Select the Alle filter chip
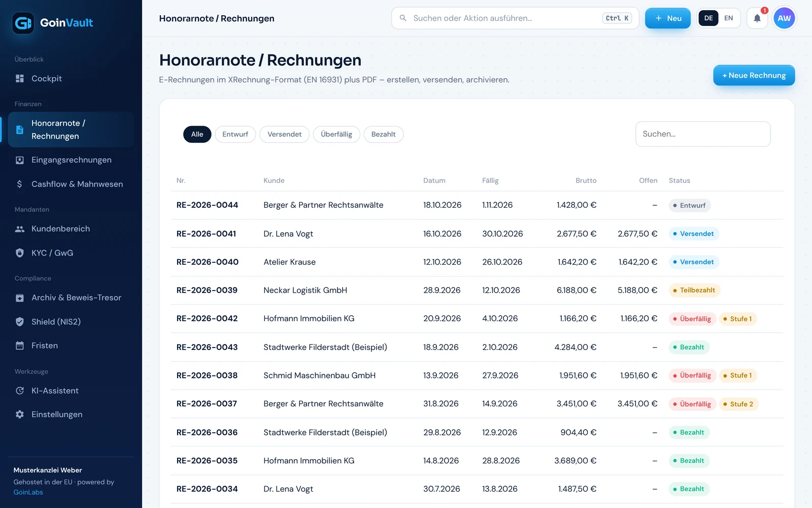 point(197,134)
